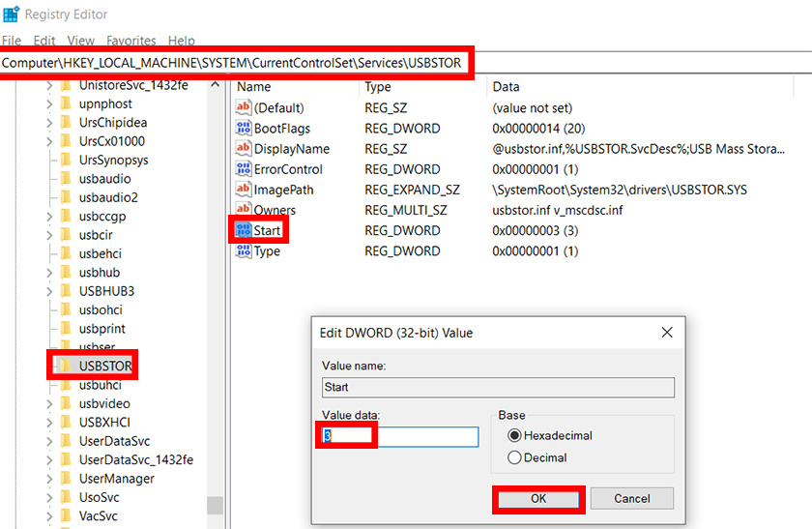Screen dimensions: 812x529
Task: Close the Edit DWORD dialog with X
Action: click(x=665, y=333)
